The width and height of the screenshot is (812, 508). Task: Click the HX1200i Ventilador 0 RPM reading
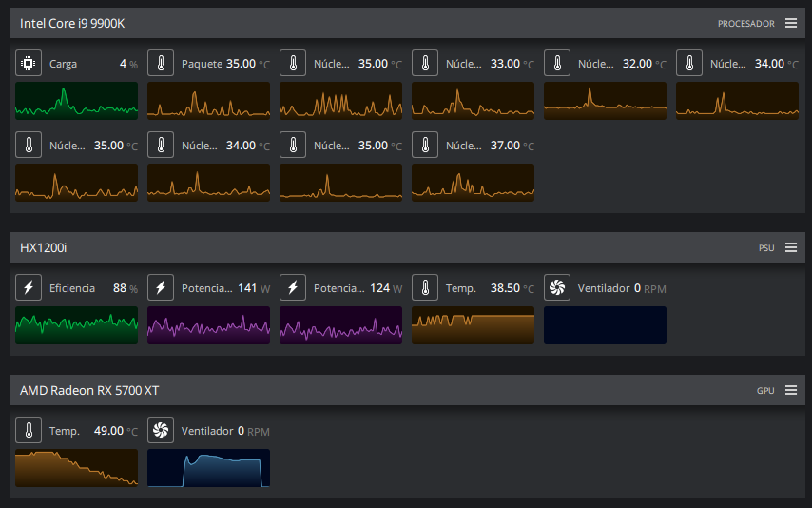click(x=650, y=288)
